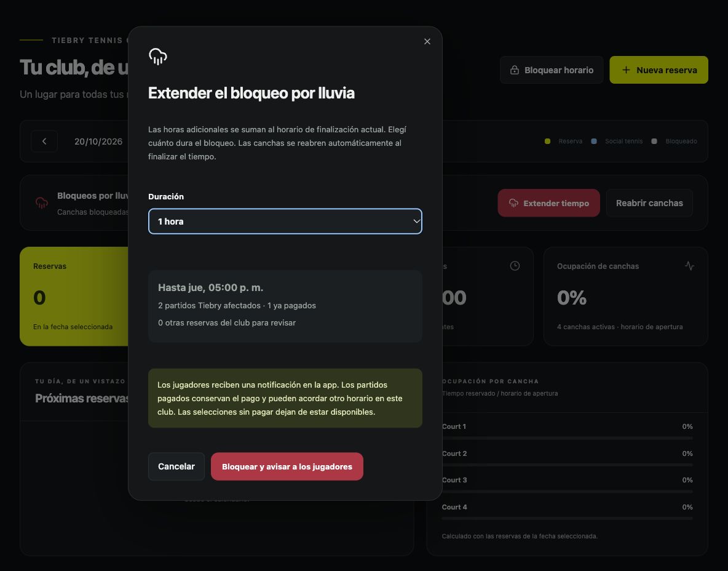Click the '2 partidos Tiebry afectados' line

(209, 305)
